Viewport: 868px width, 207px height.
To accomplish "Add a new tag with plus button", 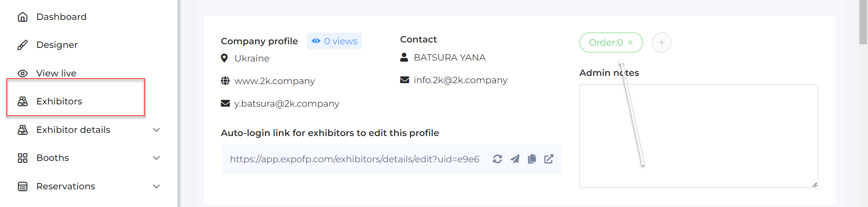I will tap(661, 42).
